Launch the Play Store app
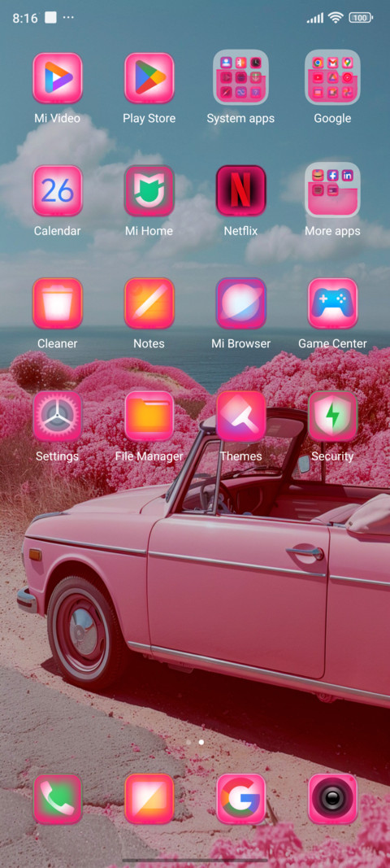 click(149, 77)
